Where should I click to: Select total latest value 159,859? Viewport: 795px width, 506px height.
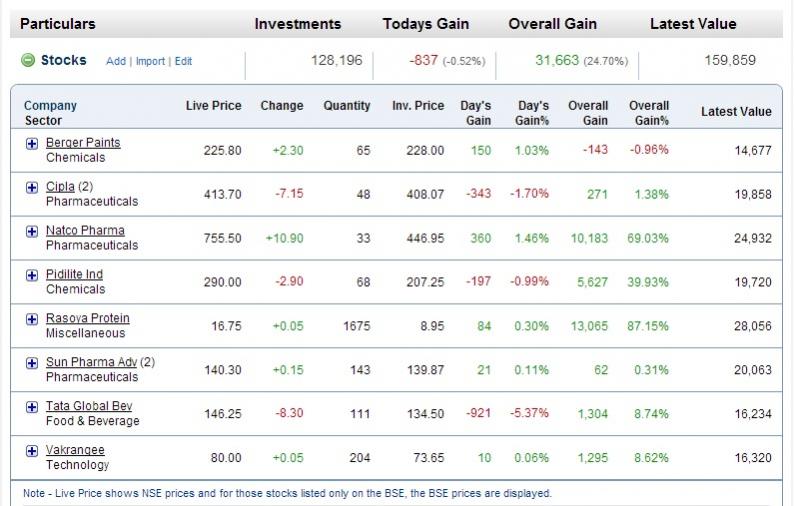click(730, 60)
